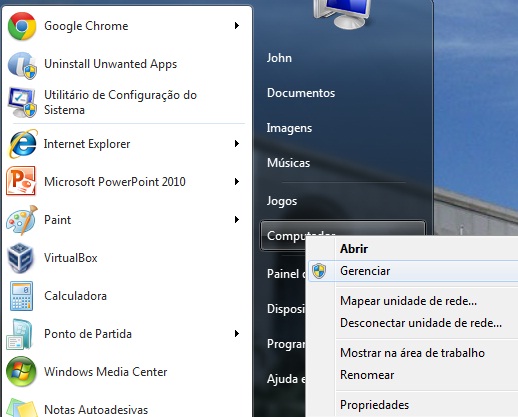Screen dimensions: 518x417
Task: Select Renomear in the context menu
Action: (x=367, y=375)
